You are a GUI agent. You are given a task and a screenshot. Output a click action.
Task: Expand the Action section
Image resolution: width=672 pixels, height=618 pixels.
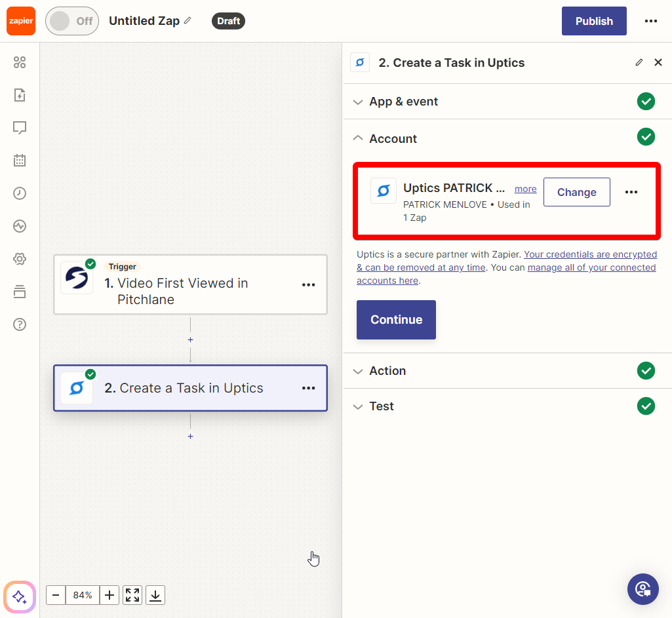(507, 371)
